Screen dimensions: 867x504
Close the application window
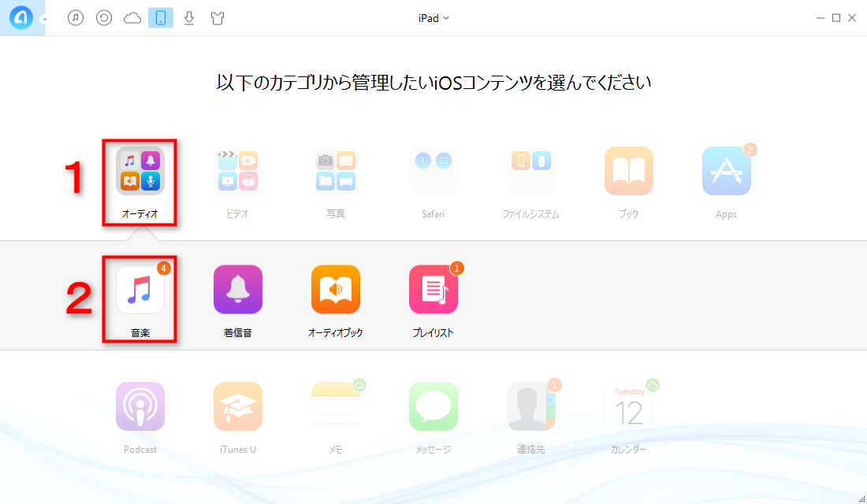click(852, 18)
